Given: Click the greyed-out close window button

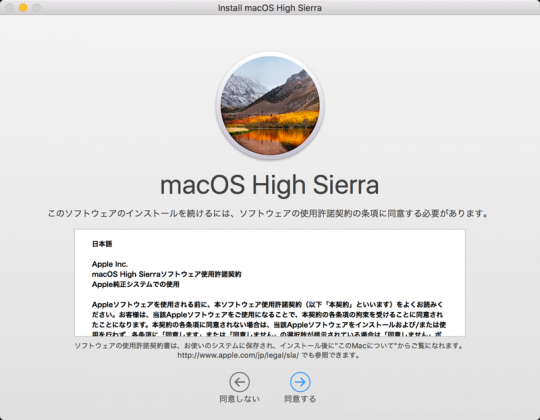Looking at the screenshot, I should point(10,8).
